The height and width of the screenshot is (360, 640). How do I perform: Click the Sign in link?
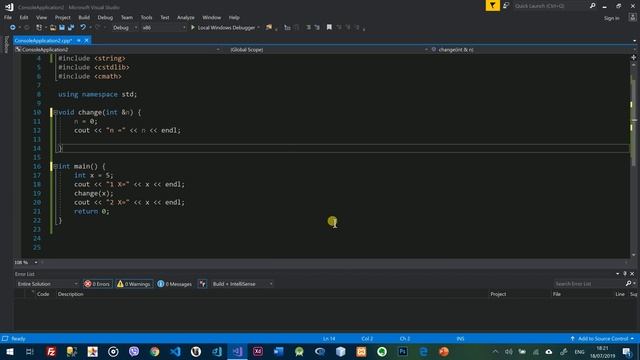(611, 18)
